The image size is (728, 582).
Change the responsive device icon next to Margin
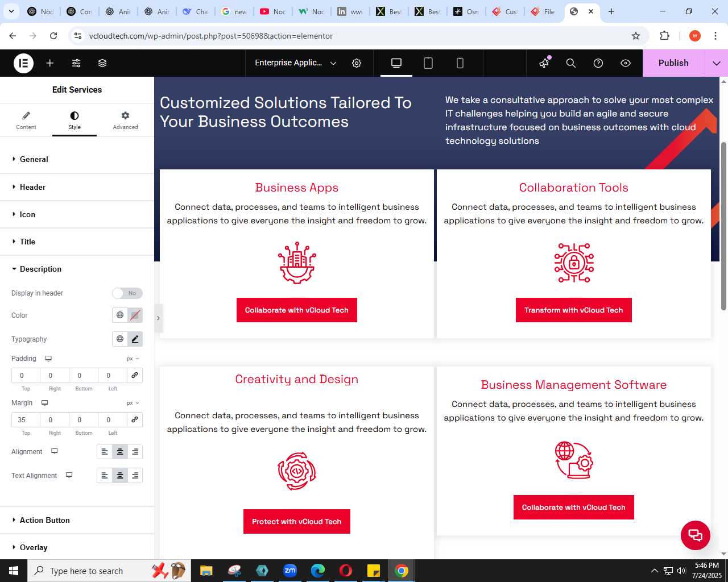(x=44, y=403)
